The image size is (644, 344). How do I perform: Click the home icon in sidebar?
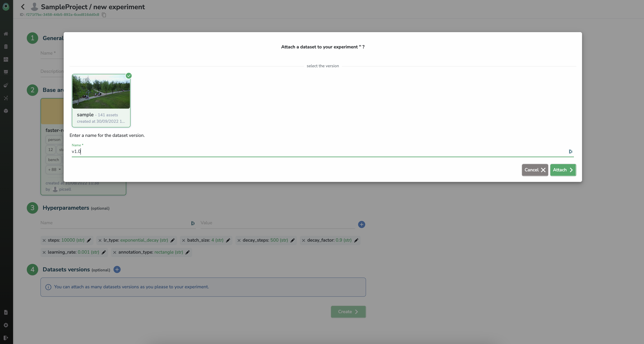click(6, 34)
